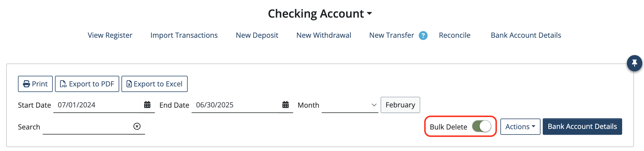Open the End Date calendar picker
The image size is (644, 151).
(x=286, y=105)
